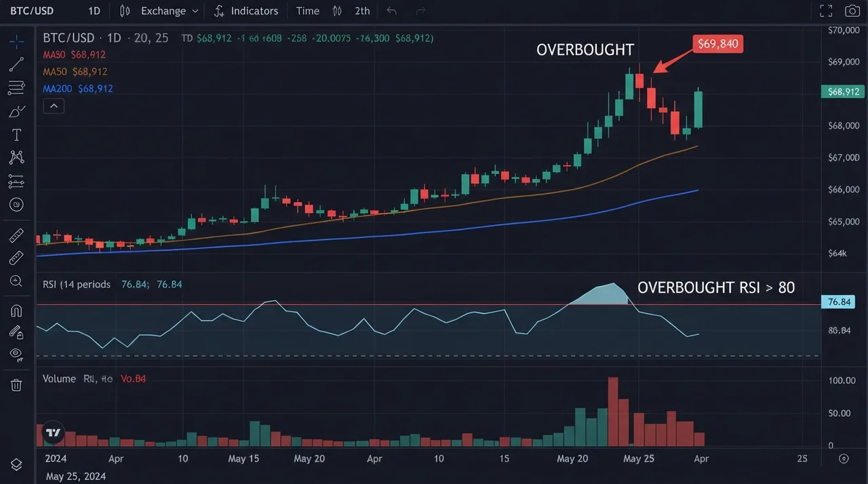The image size is (868, 484).
Task: Click the OVERBOUGHT text above the candles
Action: point(585,49)
